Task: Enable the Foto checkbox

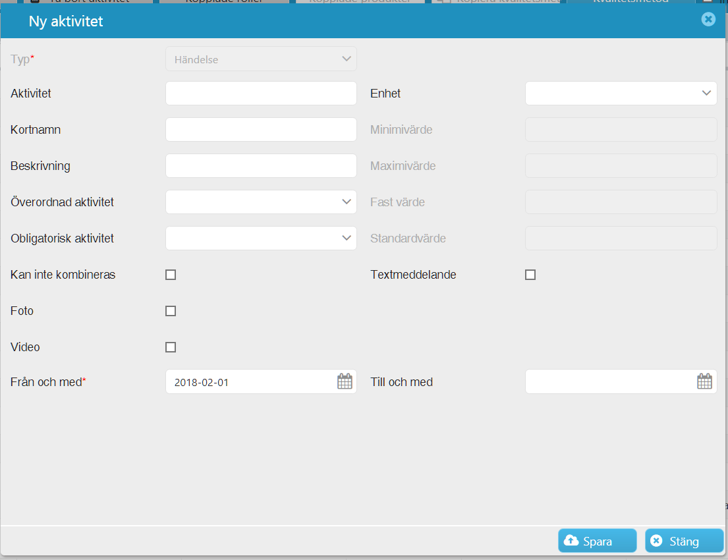Action: point(171,311)
